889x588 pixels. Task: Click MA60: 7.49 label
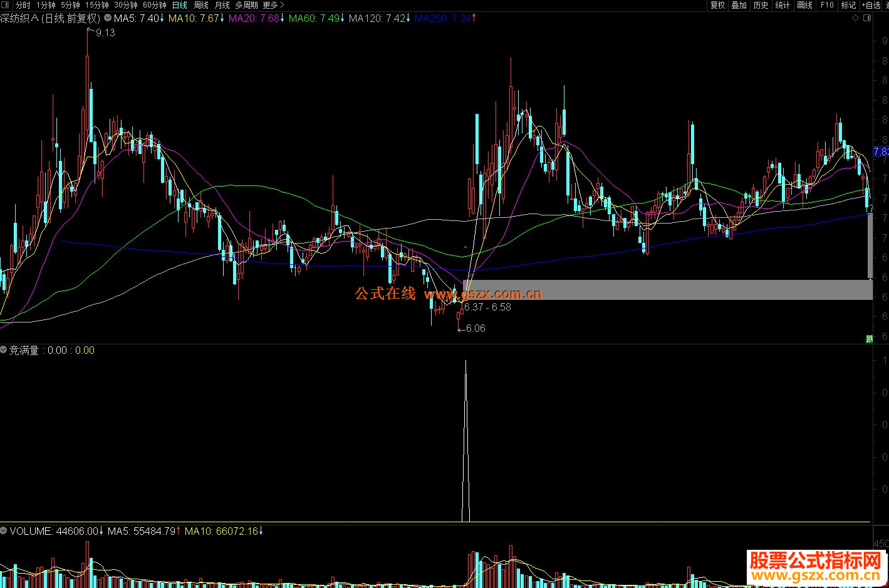(314, 18)
